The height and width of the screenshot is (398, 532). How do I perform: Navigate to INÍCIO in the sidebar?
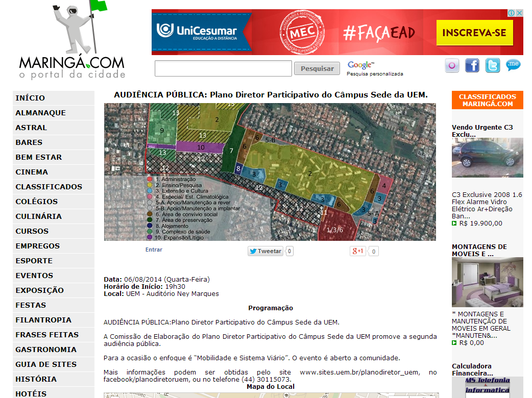[30, 98]
